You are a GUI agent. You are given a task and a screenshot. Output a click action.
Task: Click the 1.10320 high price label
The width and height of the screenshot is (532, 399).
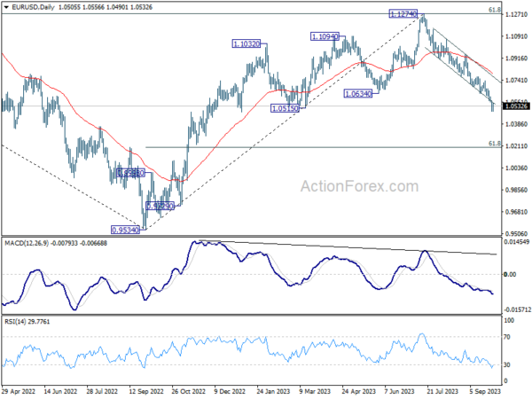(246, 43)
